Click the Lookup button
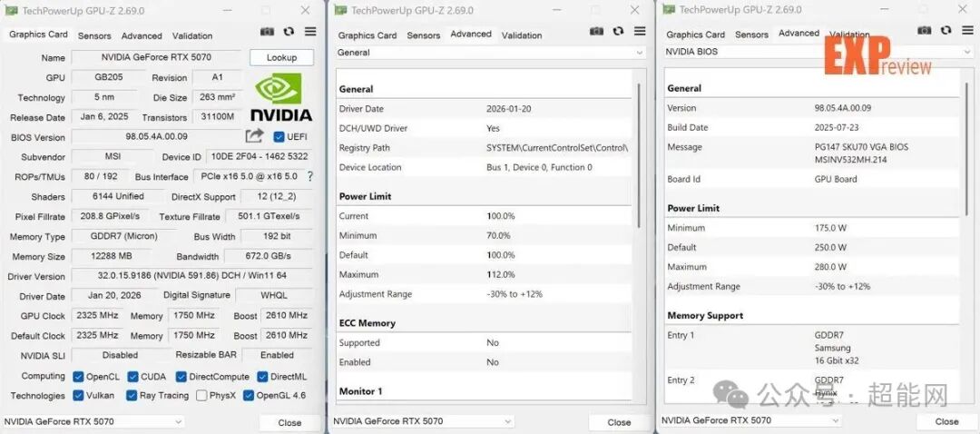This screenshot has width=980, height=434. 281,57
